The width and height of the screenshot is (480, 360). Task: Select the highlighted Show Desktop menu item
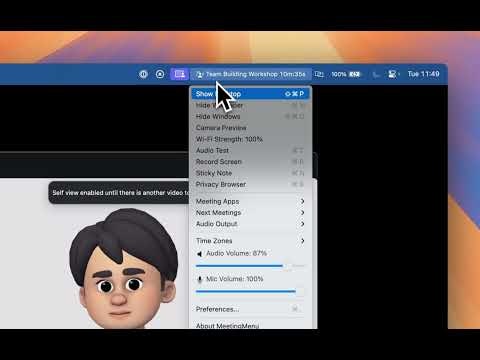click(250, 94)
